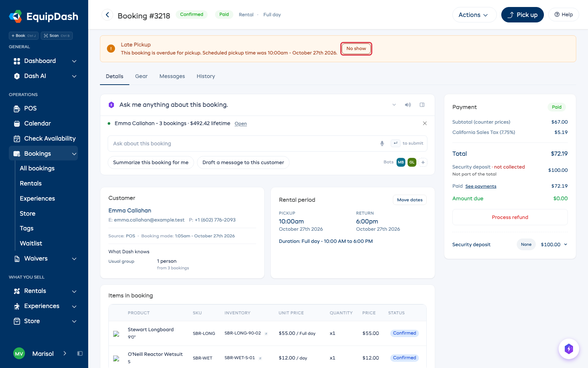Open the See payments link

[481, 186]
